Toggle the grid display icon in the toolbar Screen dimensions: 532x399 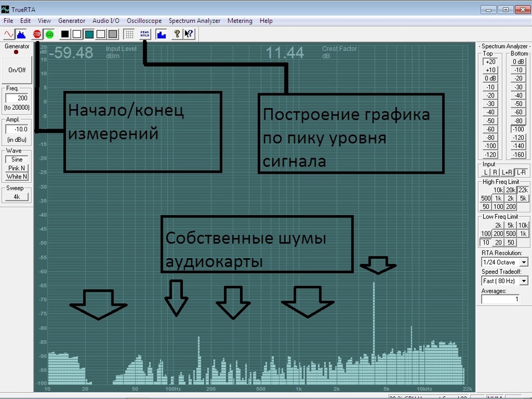(129, 34)
